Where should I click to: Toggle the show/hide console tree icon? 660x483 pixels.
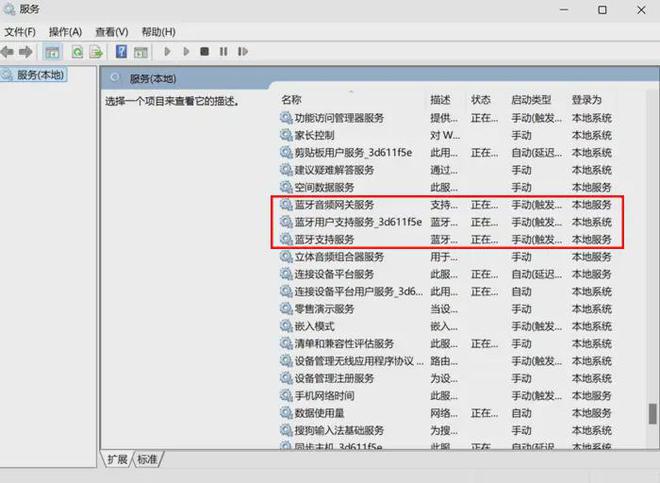coord(53,52)
